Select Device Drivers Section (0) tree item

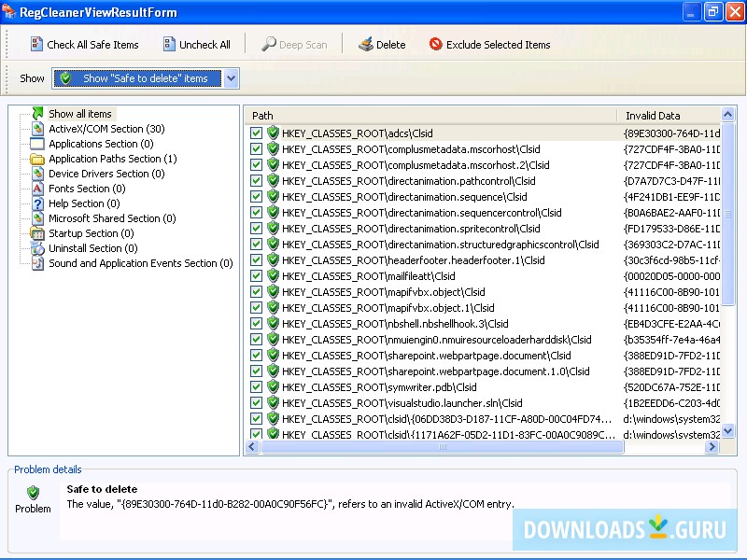coord(106,174)
